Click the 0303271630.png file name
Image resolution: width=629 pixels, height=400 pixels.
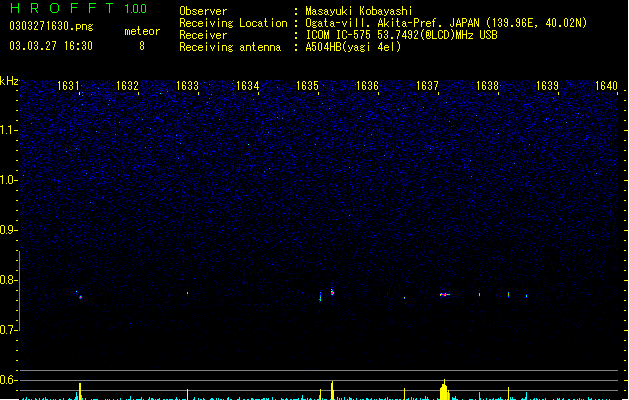[51, 26]
